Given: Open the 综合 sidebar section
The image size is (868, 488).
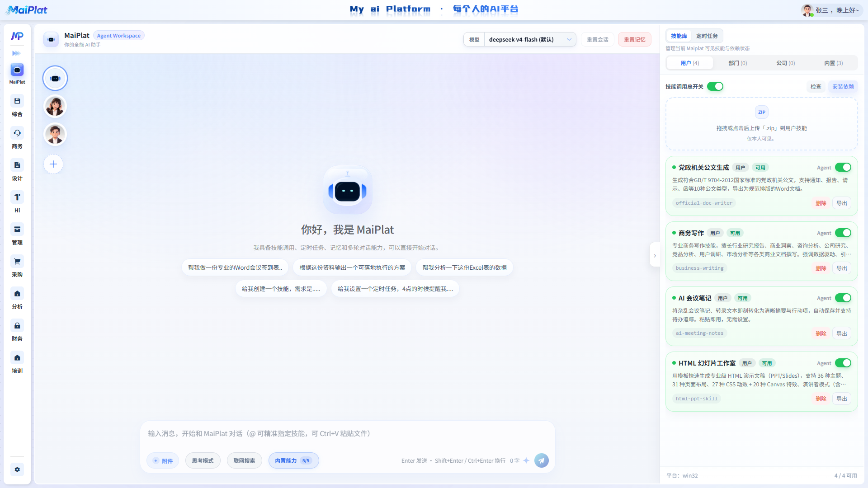Looking at the screenshot, I should (x=17, y=106).
